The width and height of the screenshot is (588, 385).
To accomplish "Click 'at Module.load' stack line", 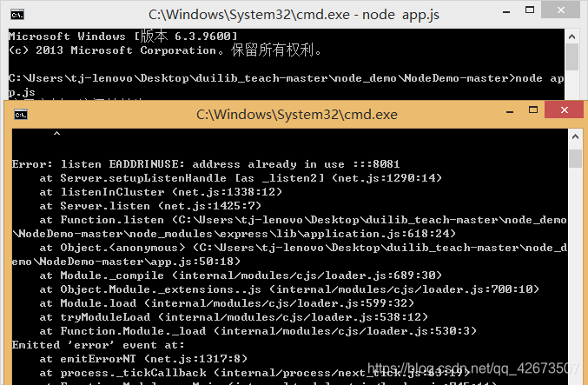I will coord(227,302).
